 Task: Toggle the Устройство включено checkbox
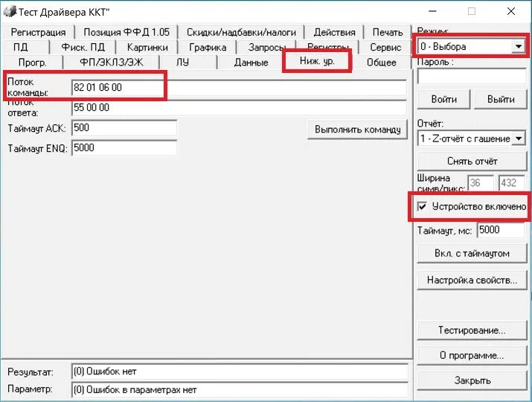pos(422,206)
